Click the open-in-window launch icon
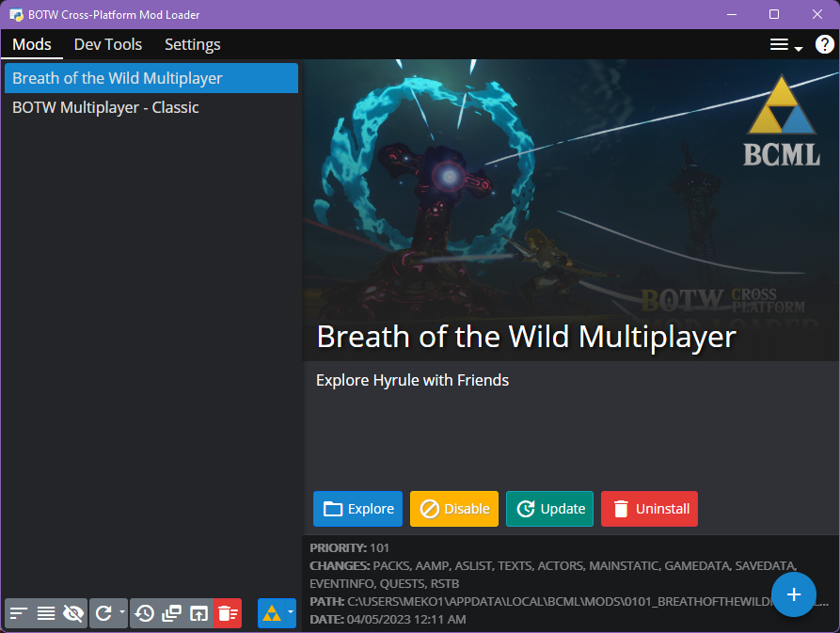 [198, 613]
